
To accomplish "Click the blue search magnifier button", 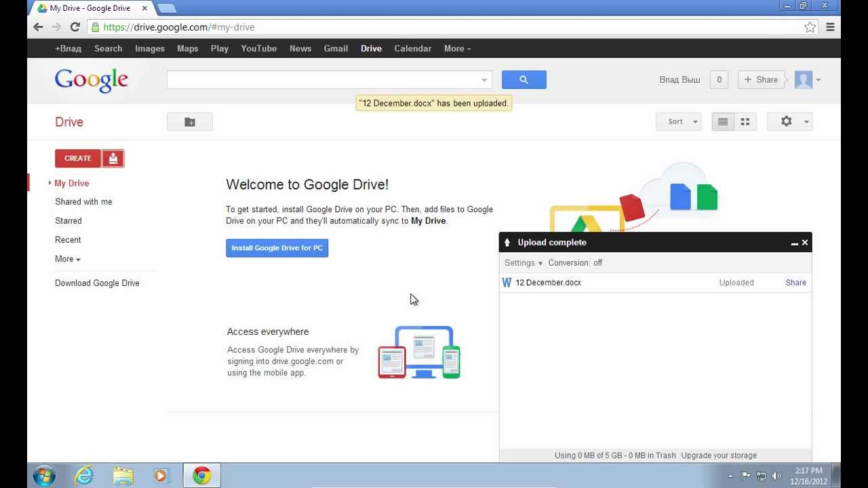I will click(x=524, y=80).
